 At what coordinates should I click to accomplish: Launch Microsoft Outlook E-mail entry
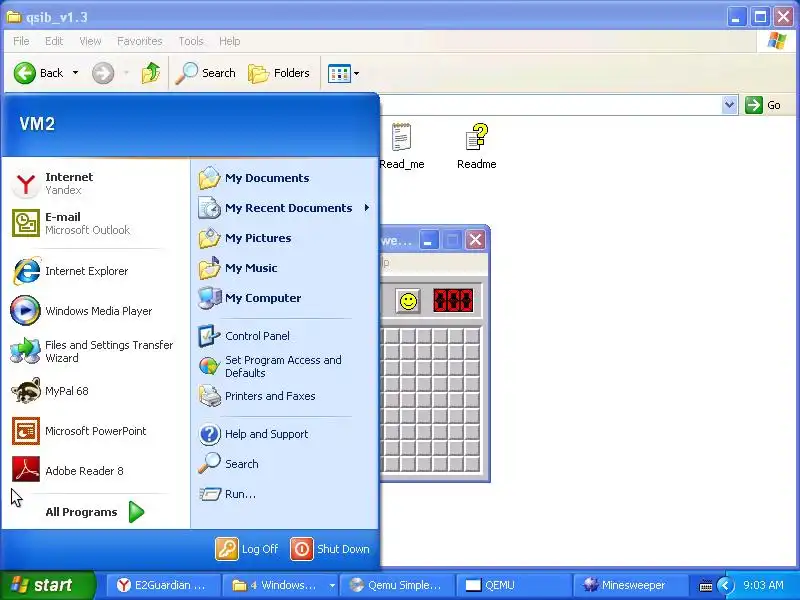tap(95, 223)
